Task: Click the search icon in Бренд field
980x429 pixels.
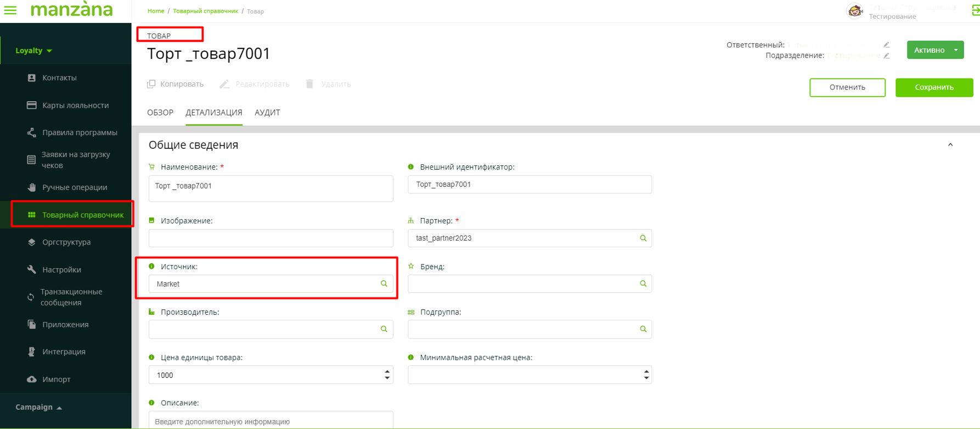Action: point(643,284)
